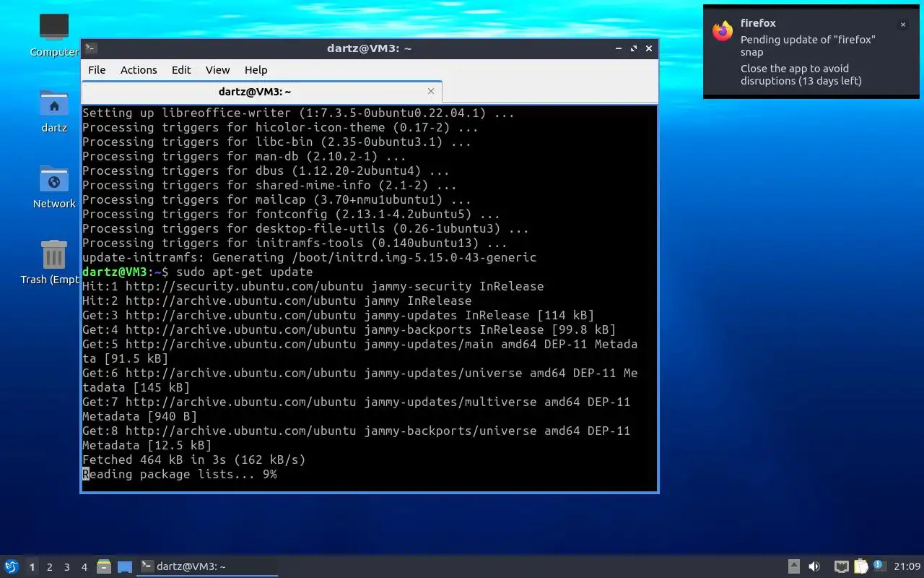The image size is (924, 578).
Task: Open the clipboard manager tray icon
Action: 860,566
